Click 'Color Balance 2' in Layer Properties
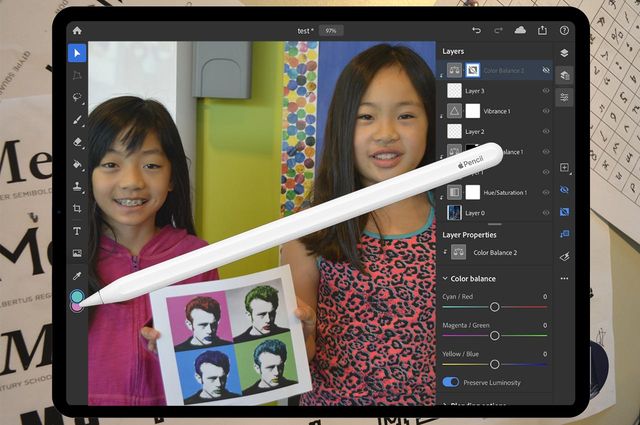Viewport: 640px width, 425px height. coord(495,253)
